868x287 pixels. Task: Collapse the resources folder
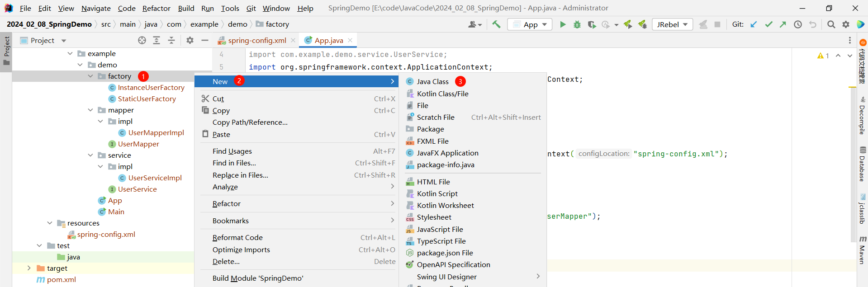50,223
